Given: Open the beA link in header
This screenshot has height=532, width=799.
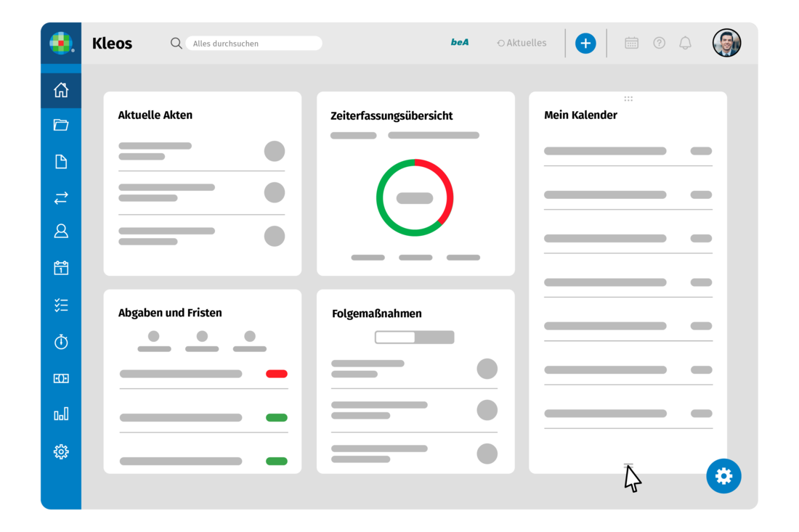Looking at the screenshot, I should click(x=460, y=43).
